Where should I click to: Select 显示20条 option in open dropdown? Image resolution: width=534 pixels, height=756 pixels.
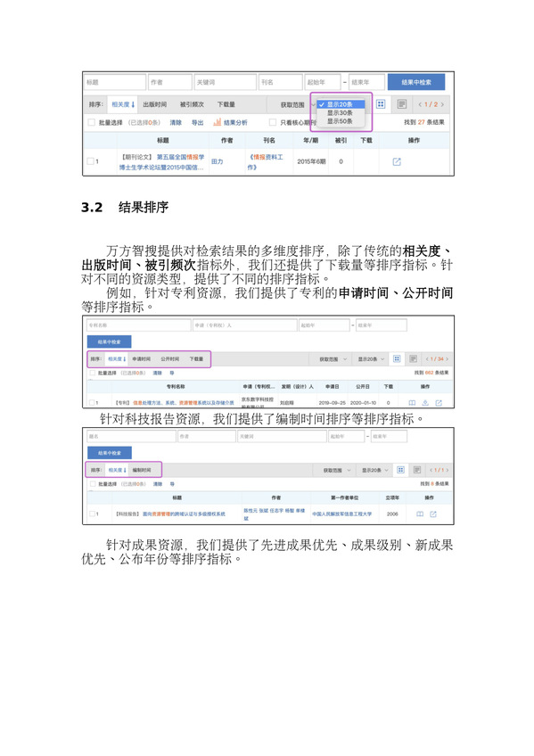[341, 104]
